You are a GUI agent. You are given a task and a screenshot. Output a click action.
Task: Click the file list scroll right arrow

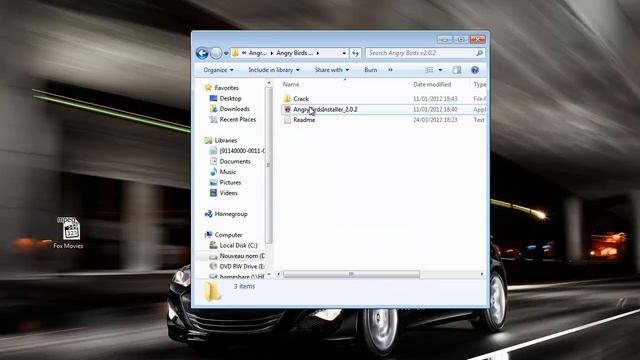482,274
